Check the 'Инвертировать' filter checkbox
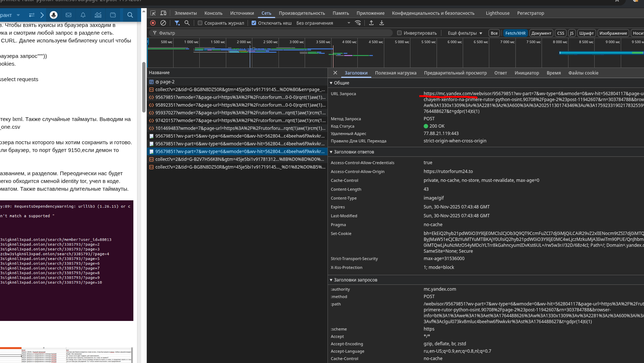Image resolution: width=644 pixels, height=363 pixels. point(399,33)
